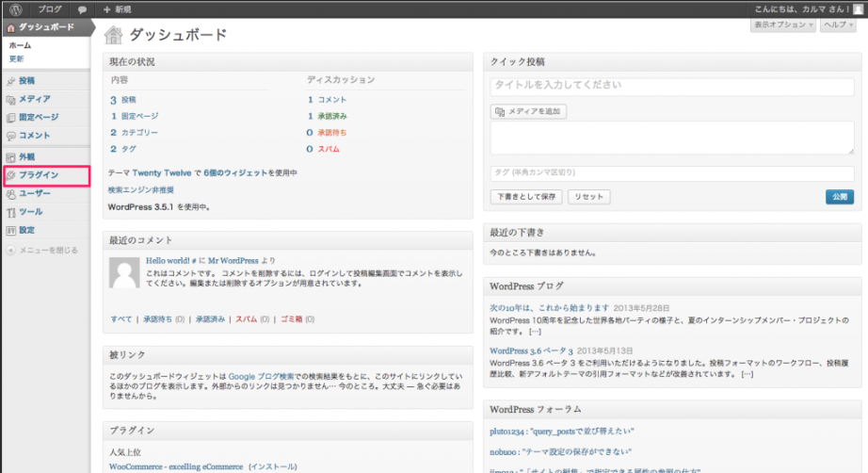Open the 1 固定ページ count link
Image resolution: width=868 pixels, height=473 pixels.
point(135,116)
